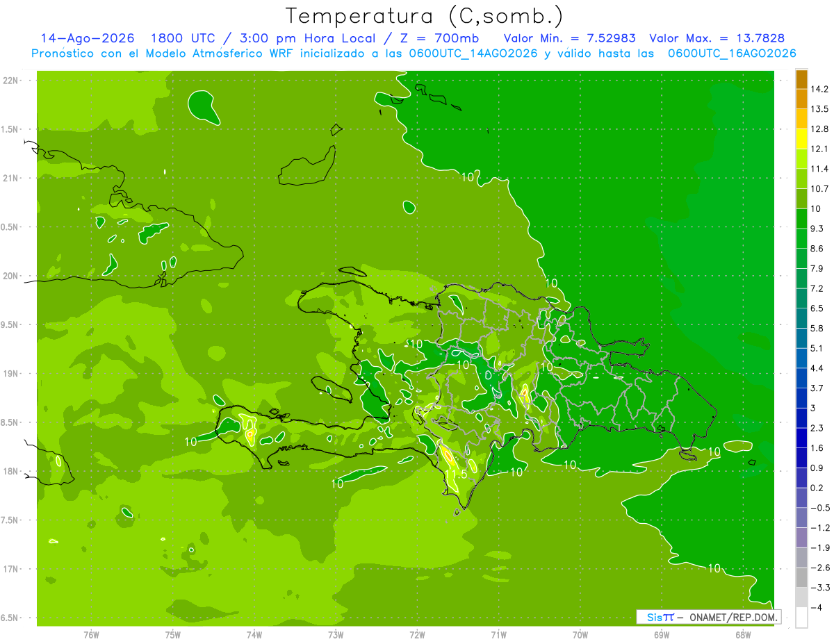The height and width of the screenshot is (644, 834).
Task: Click the 75W longitude axis label
Action: (x=173, y=635)
